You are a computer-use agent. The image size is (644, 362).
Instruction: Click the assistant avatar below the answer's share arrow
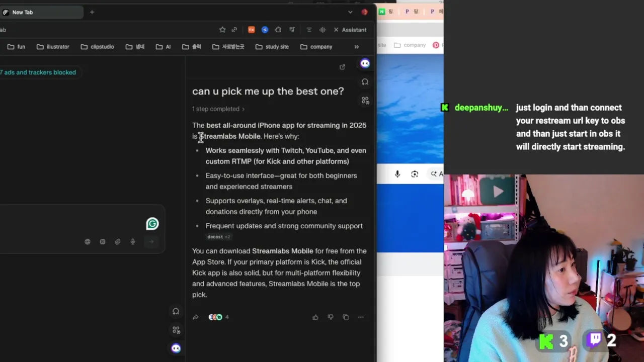(x=176, y=348)
